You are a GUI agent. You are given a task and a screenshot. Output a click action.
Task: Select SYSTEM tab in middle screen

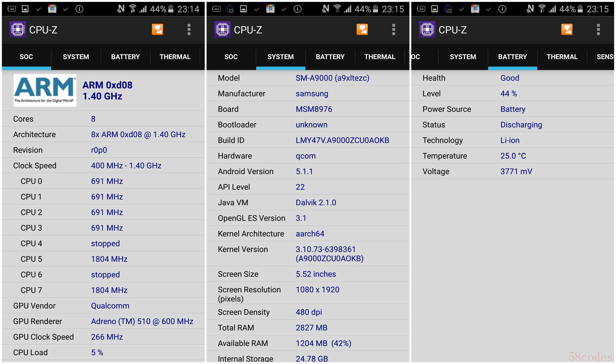281,57
